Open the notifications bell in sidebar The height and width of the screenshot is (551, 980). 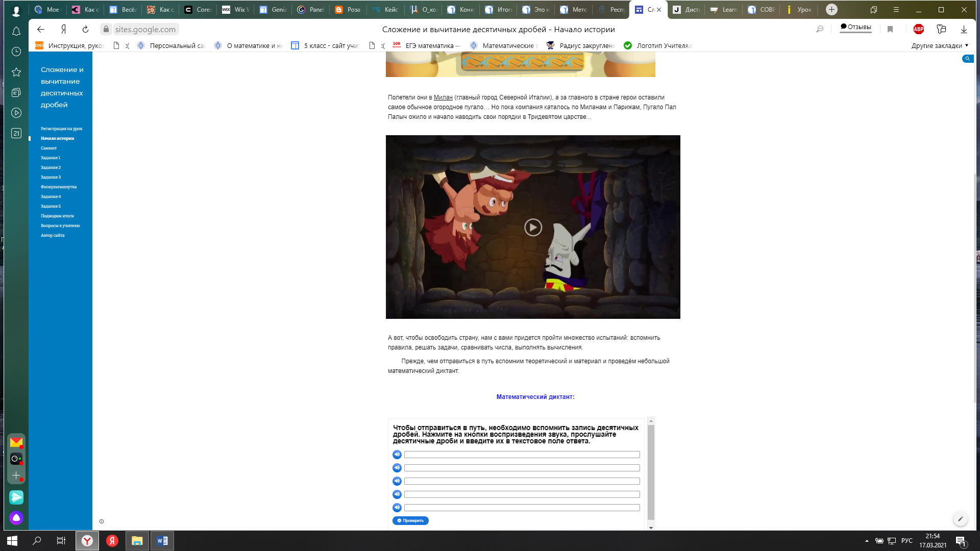pos(16,32)
